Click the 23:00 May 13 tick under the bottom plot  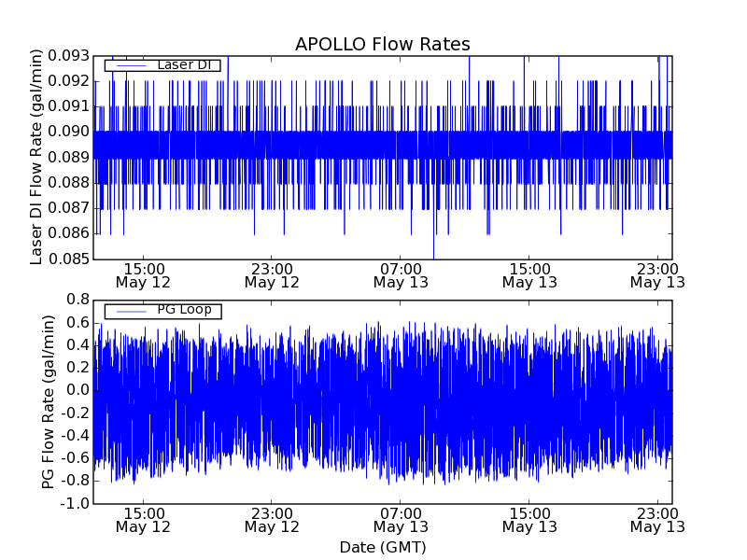tap(657, 519)
